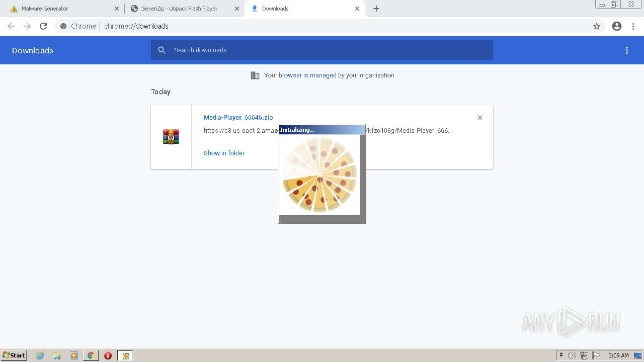Screen dimensions: 644x362
Task: Close the SevenZip tab
Action: [237, 9]
